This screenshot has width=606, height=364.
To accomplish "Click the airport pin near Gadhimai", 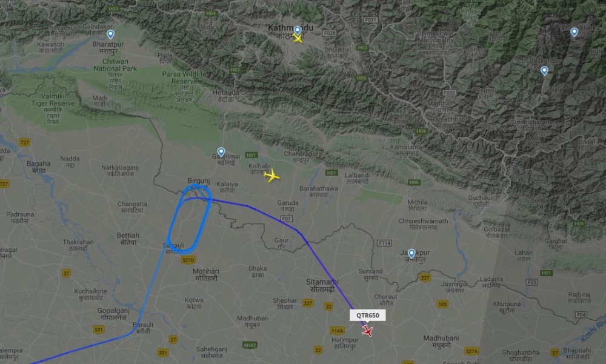I will [x=221, y=152].
